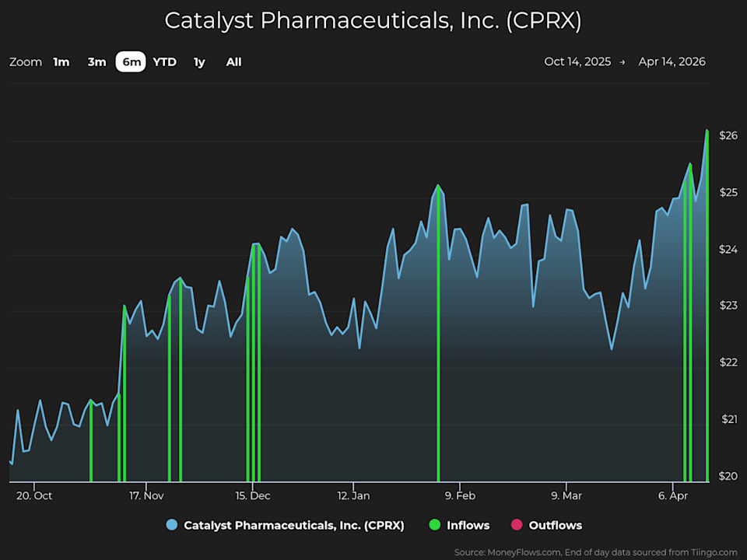Click the blue CPRX legend dot
Image resolution: width=747 pixels, height=560 pixels.
coord(172,525)
